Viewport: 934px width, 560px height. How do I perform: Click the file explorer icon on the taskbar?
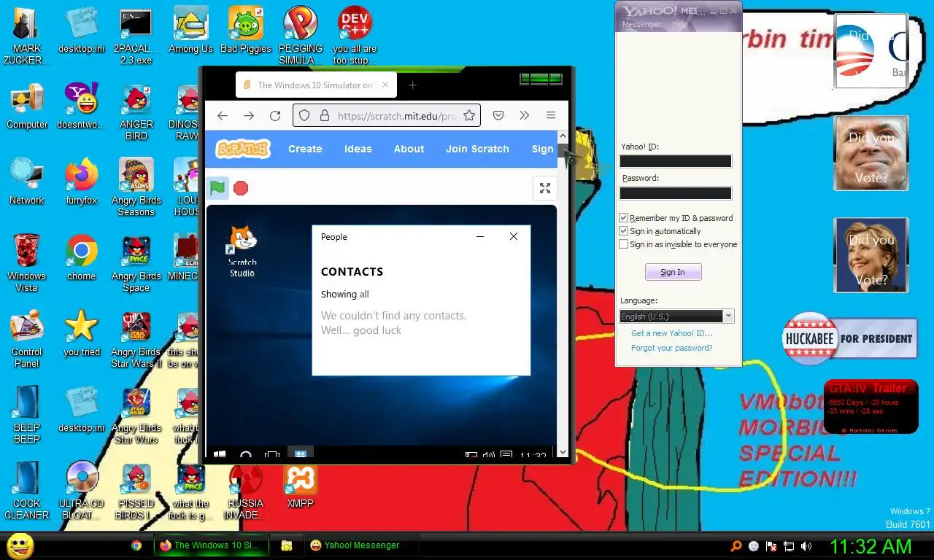(286, 545)
